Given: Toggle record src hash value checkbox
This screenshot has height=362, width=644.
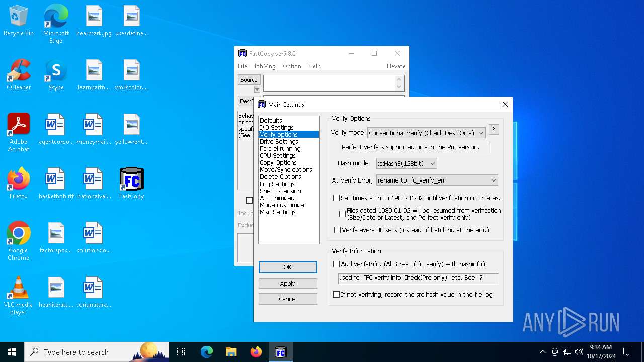Looking at the screenshot, I should tap(337, 295).
